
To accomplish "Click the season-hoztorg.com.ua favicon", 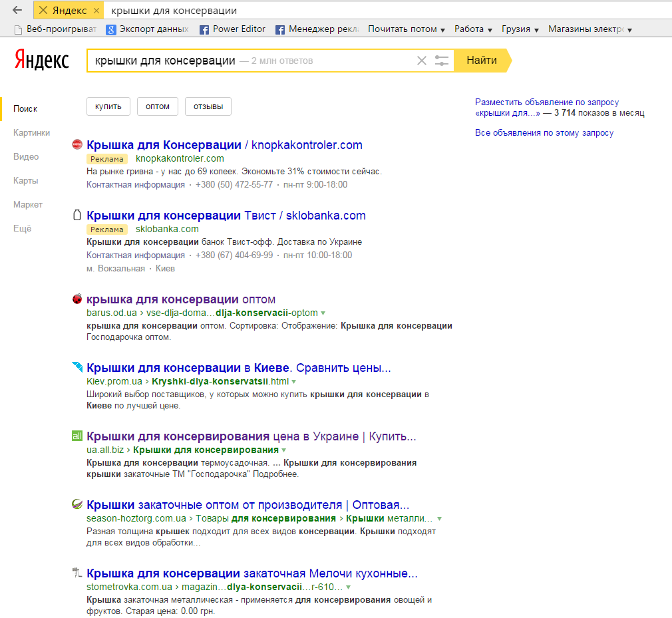I will tap(77, 504).
